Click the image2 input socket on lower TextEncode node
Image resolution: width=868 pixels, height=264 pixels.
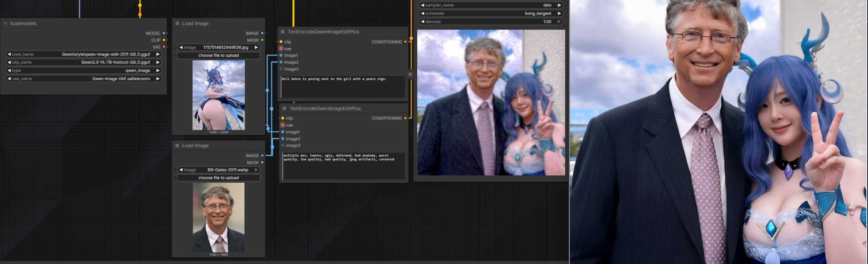[x=283, y=138]
